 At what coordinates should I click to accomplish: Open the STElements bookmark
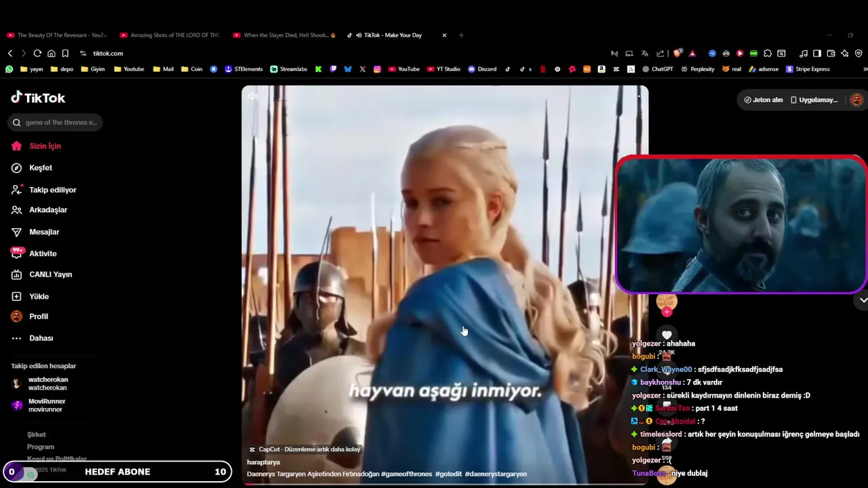coord(243,69)
